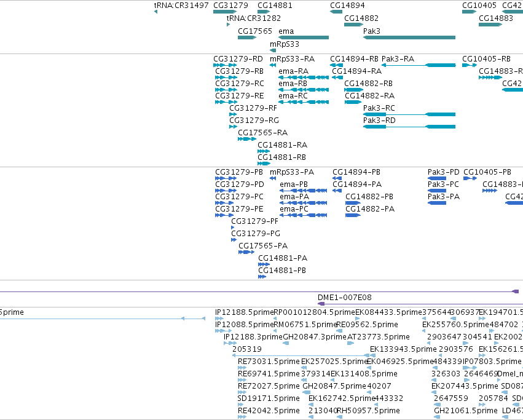Select transcript CG10405-RB
Image resolution: width=523 pixels, height=420 pixels.
click(470, 65)
